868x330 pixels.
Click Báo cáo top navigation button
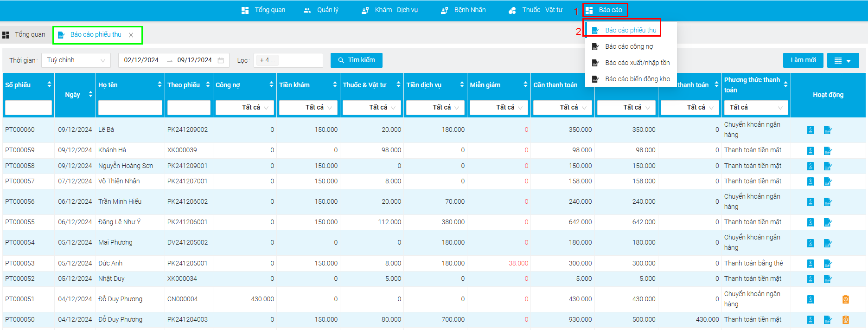pyautogui.click(x=605, y=10)
